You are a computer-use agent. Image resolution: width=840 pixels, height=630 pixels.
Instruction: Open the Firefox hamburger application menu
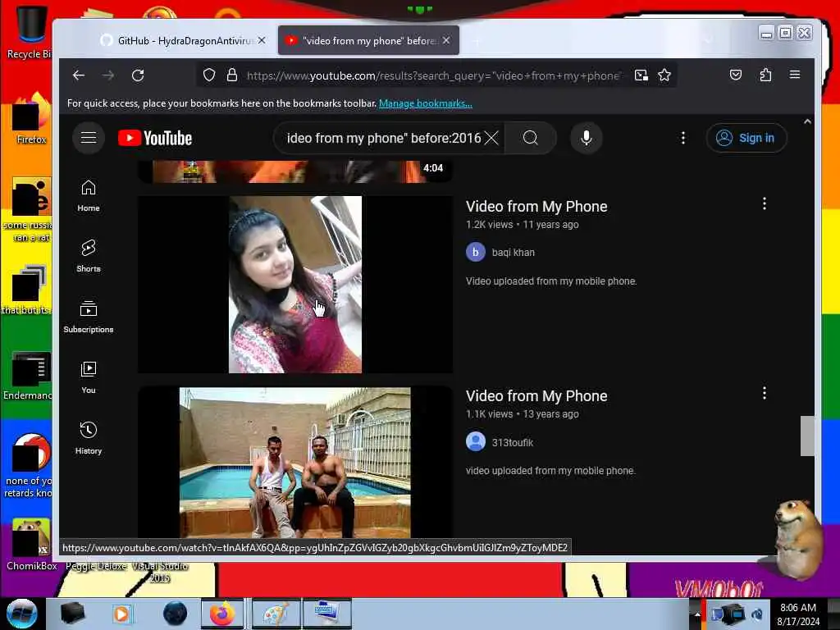[795, 75]
